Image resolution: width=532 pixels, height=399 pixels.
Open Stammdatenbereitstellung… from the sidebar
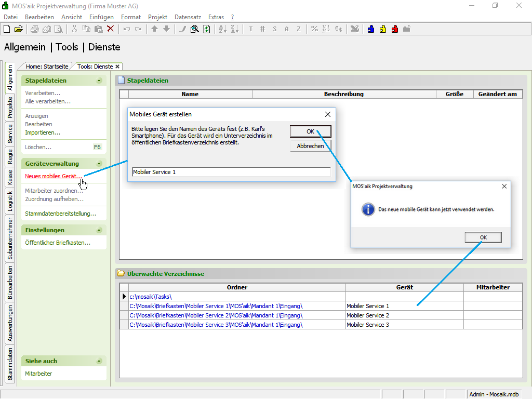coord(61,214)
